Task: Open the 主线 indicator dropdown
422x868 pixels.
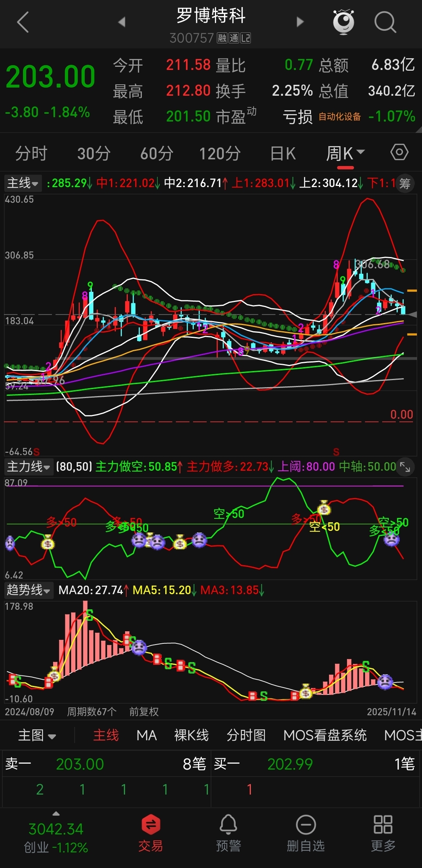Action: tap(23, 183)
